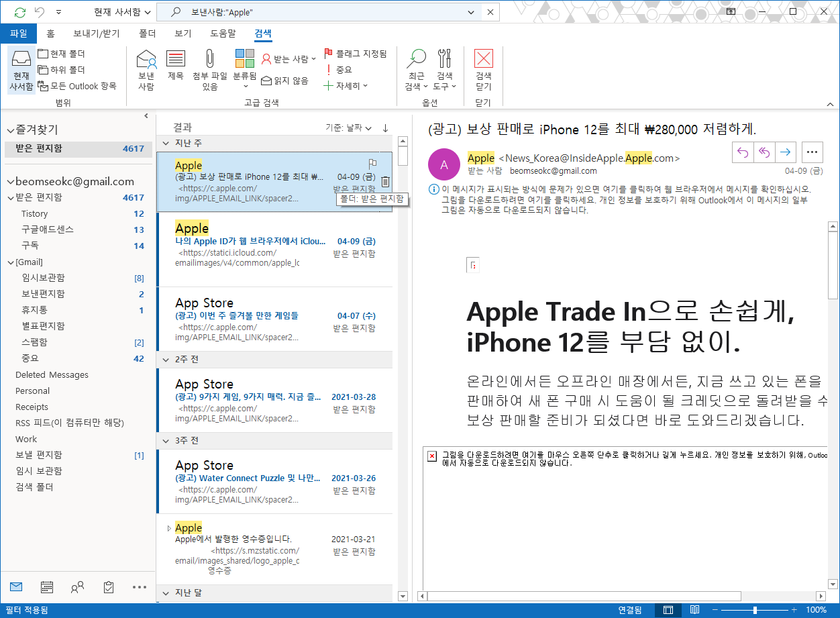Filter by 중요 exclamation icon
The width and height of the screenshot is (840, 618).
pos(338,70)
